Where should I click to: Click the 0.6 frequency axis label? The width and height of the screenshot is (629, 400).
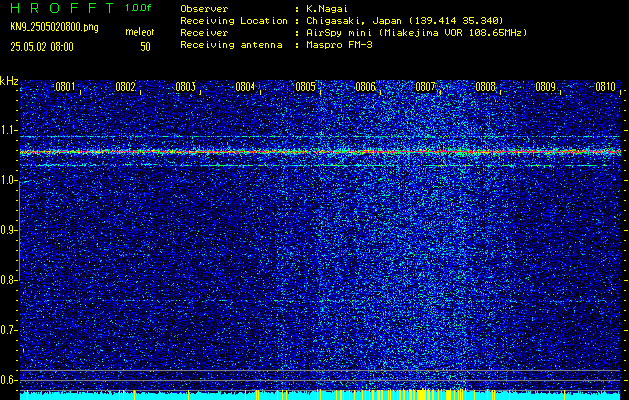[8, 380]
